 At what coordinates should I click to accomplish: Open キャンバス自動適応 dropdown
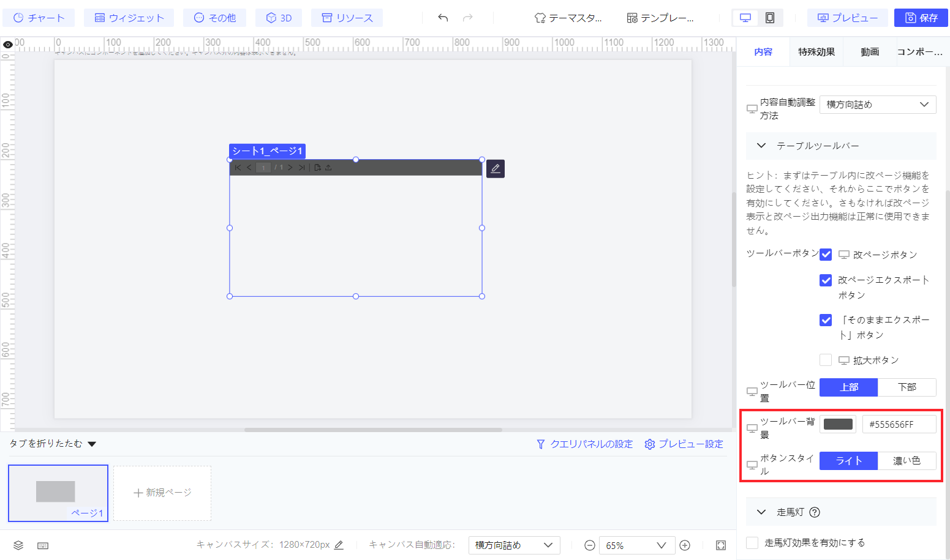pos(515,545)
